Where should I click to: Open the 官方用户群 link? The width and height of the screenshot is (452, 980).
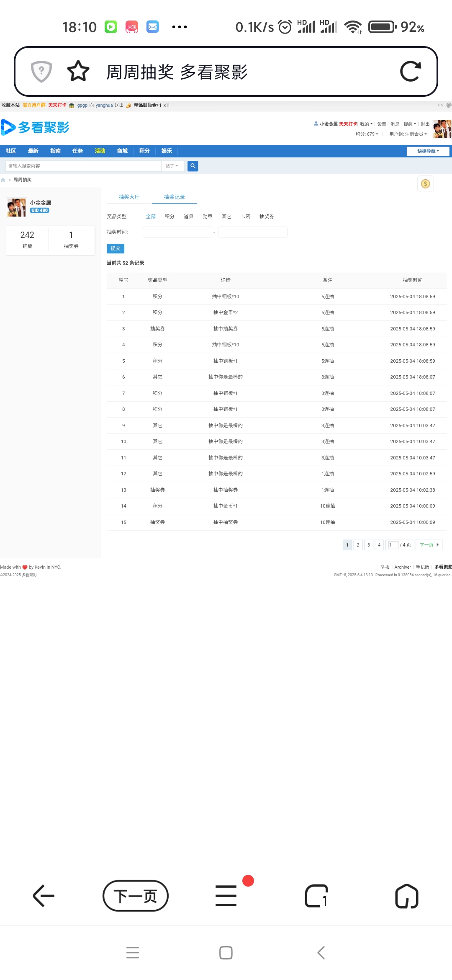point(34,105)
